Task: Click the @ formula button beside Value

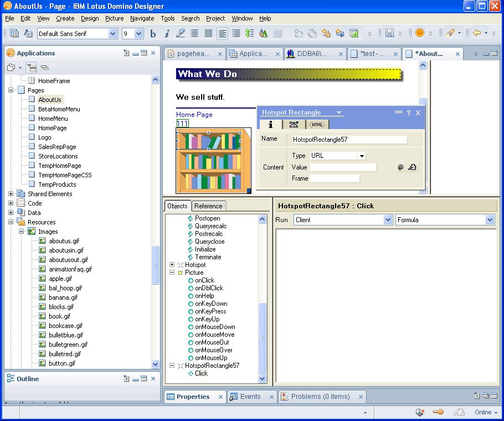Action: coord(400,167)
